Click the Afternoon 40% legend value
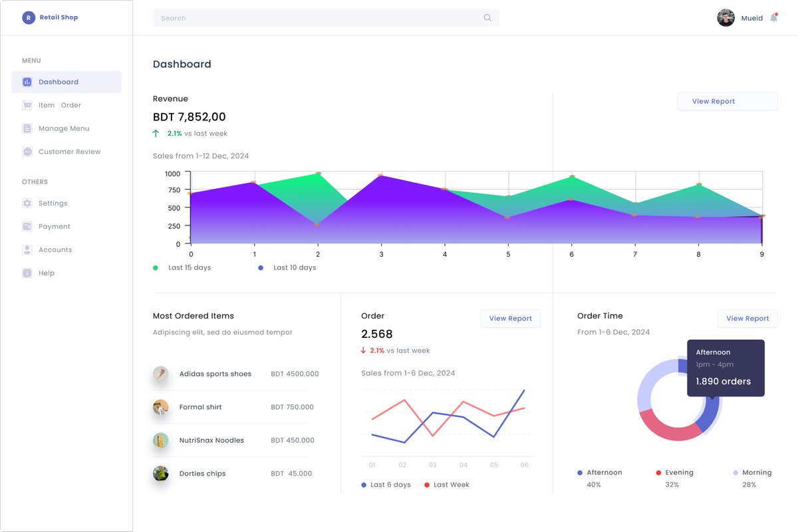The width and height of the screenshot is (798, 532). 594,485
